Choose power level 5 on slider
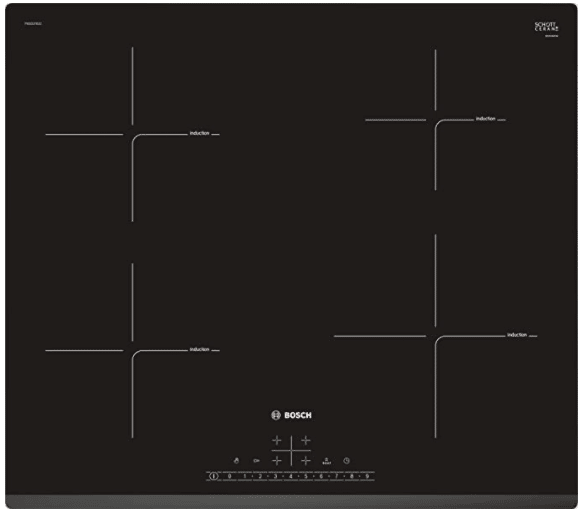This screenshot has height=512, width=581. 306,476
